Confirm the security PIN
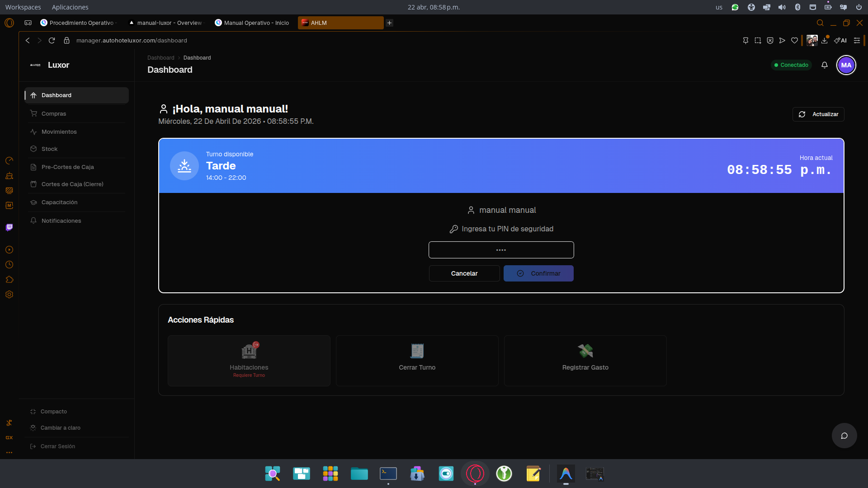This screenshot has height=488, width=868. click(x=538, y=273)
